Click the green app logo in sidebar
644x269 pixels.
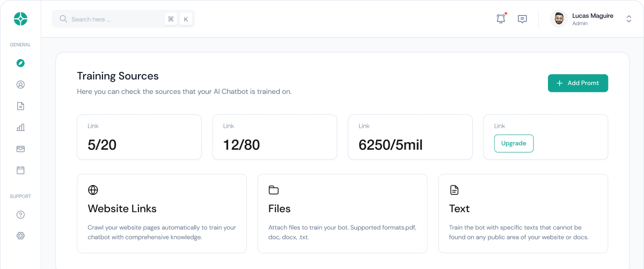click(x=20, y=19)
